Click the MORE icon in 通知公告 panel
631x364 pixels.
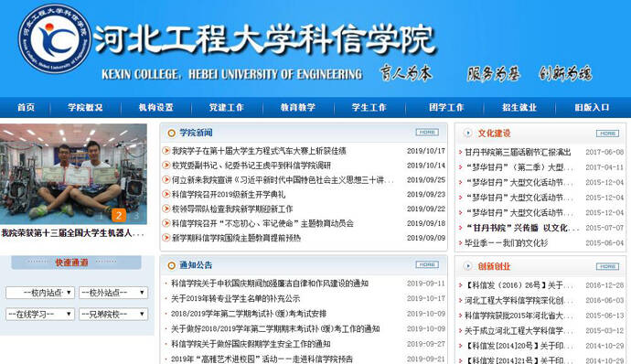[427, 264]
